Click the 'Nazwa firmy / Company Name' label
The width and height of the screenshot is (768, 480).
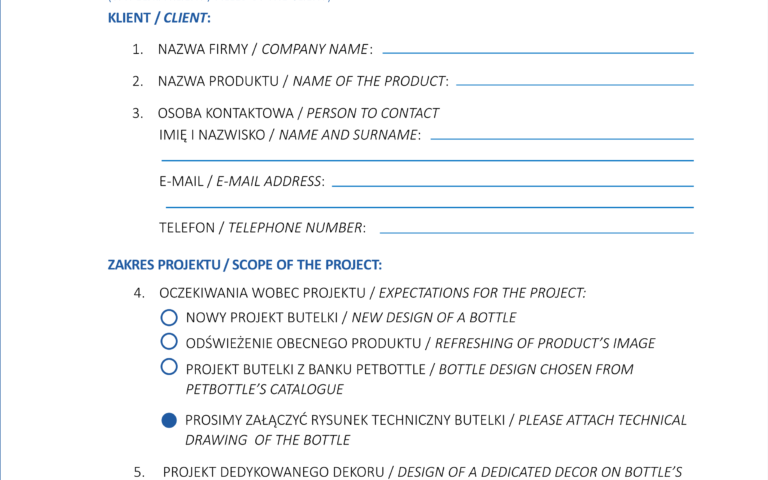264,49
